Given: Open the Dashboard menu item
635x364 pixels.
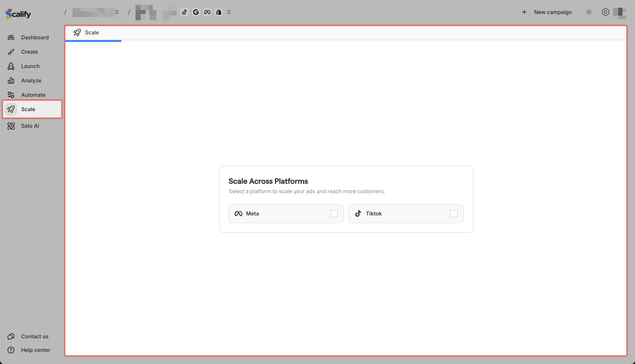Looking at the screenshot, I should tap(35, 37).
